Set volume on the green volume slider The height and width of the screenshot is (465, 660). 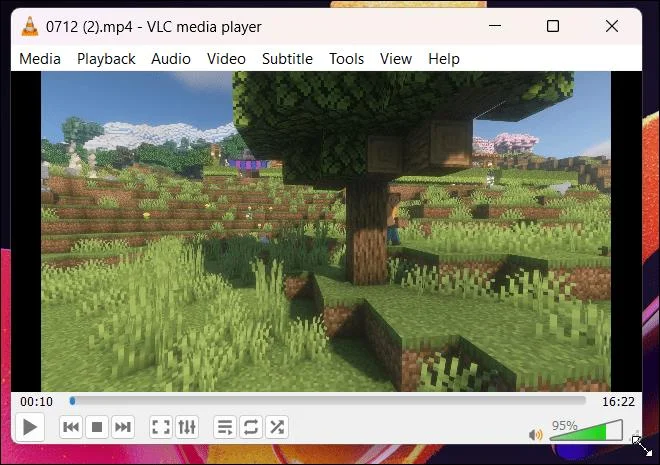tap(586, 430)
